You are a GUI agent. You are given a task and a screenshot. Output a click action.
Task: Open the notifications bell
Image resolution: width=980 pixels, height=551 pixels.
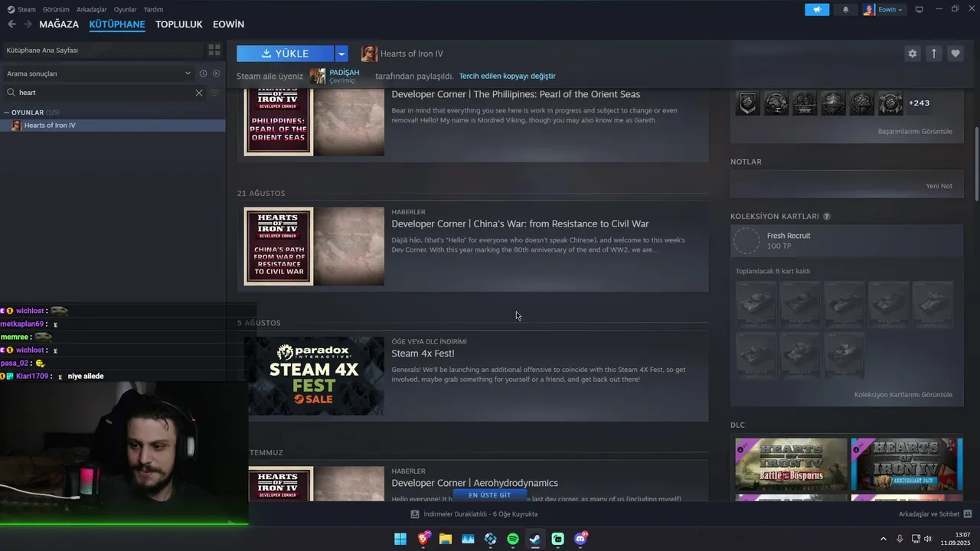845,9
